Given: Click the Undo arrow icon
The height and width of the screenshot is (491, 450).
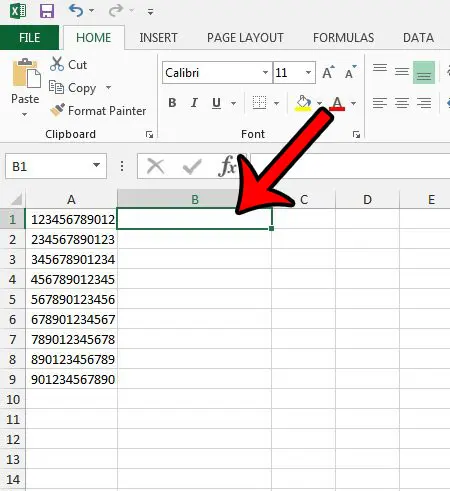Looking at the screenshot, I should 76,11.
